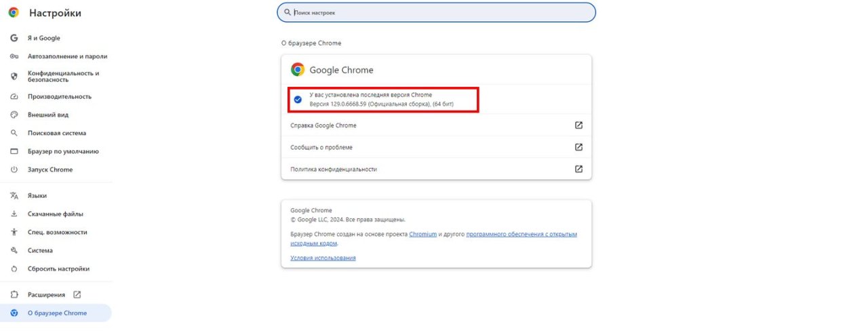
Task: Click the Google G icon in sidebar
Action: pos(14,38)
